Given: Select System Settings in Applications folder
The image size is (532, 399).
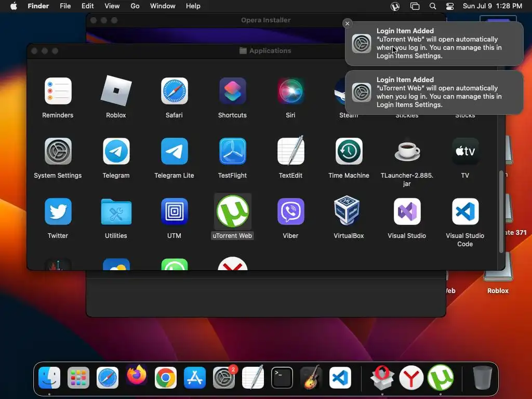Looking at the screenshot, I should pos(58,151).
